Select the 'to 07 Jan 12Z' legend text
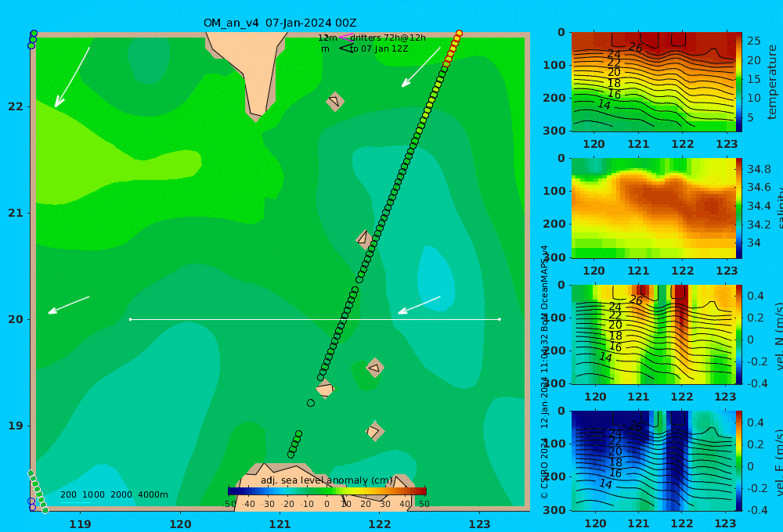 378,49
